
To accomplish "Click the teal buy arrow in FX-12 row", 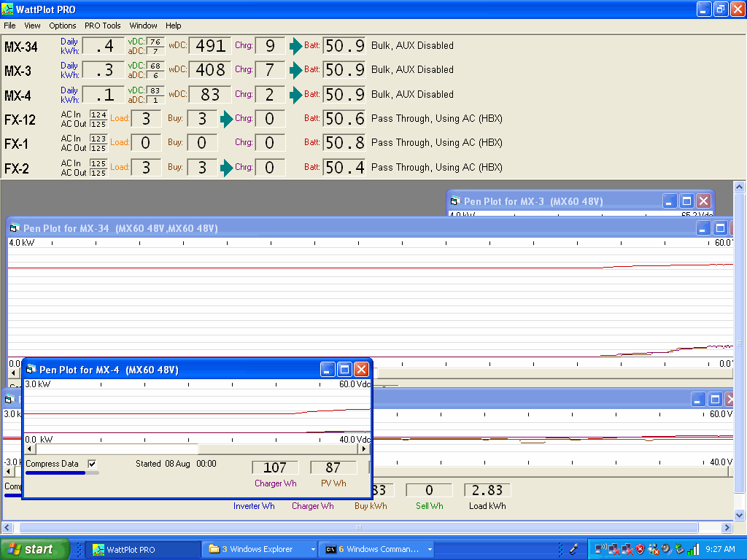I will click(226, 119).
